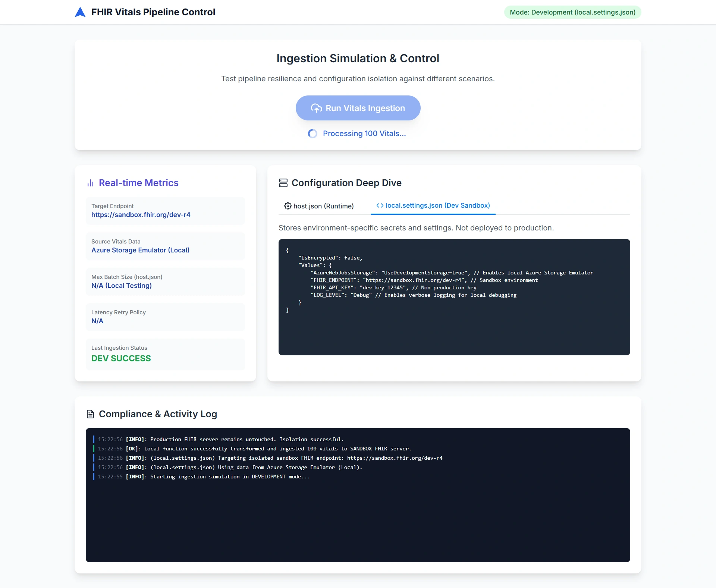This screenshot has width=716, height=588.
Task: Click N/A (Local Testing) batch size value
Action: pos(122,286)
